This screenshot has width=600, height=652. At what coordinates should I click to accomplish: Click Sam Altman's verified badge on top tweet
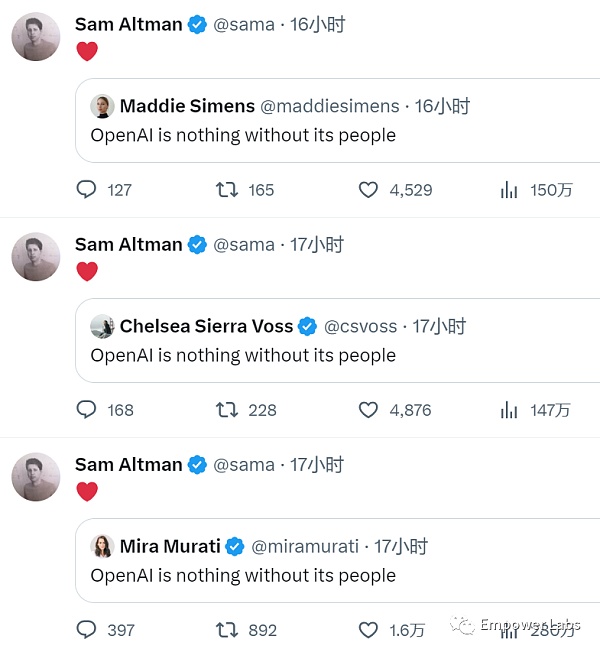click(x=198, y=25)
